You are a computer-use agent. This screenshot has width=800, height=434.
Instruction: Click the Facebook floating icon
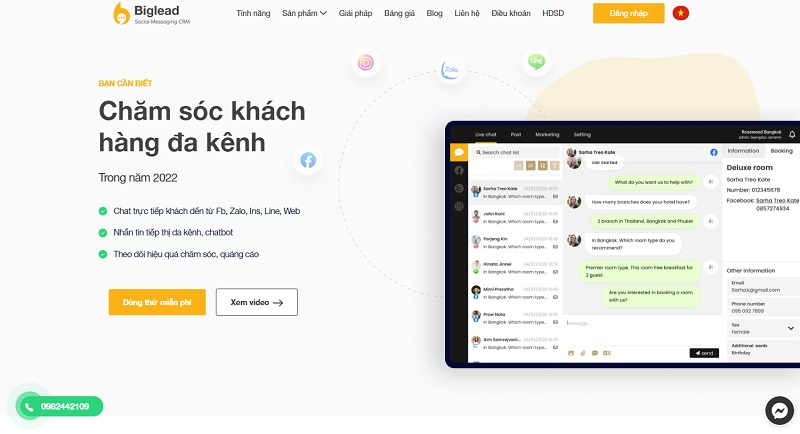[x=308, y=160]
